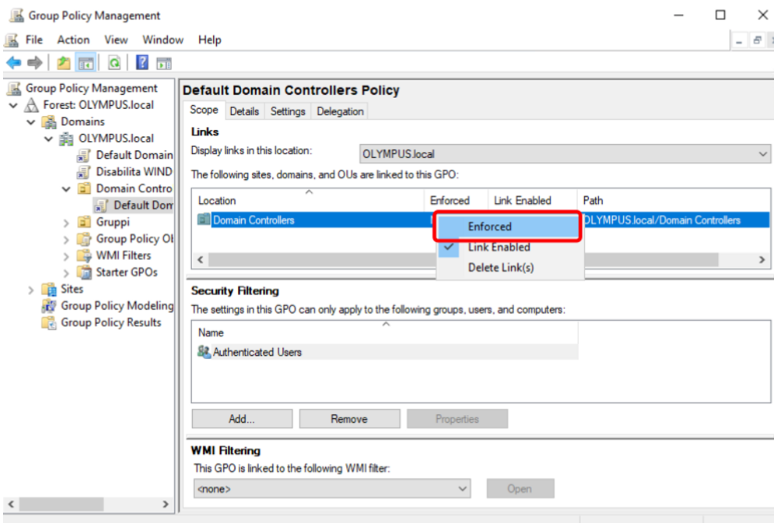The width and height of the screenshot is (774, 523).
Task: Choose Enforced in the context menu
Action: tap(489, 227)
